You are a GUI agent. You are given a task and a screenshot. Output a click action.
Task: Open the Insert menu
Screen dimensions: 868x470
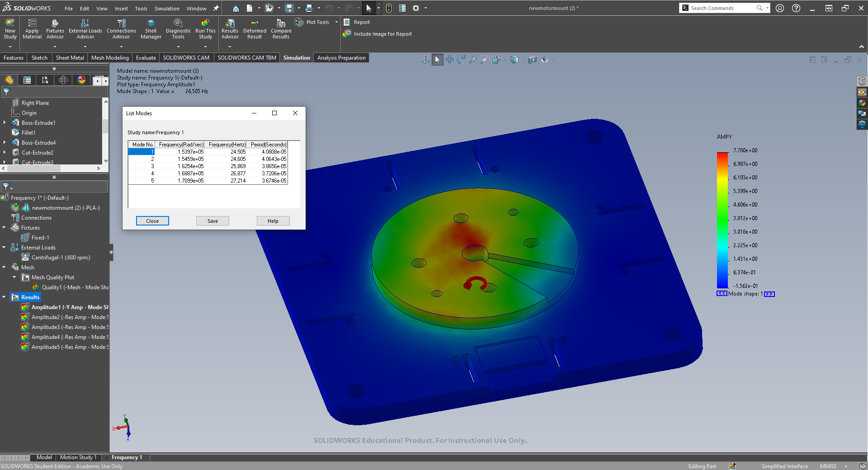[121, 9]
